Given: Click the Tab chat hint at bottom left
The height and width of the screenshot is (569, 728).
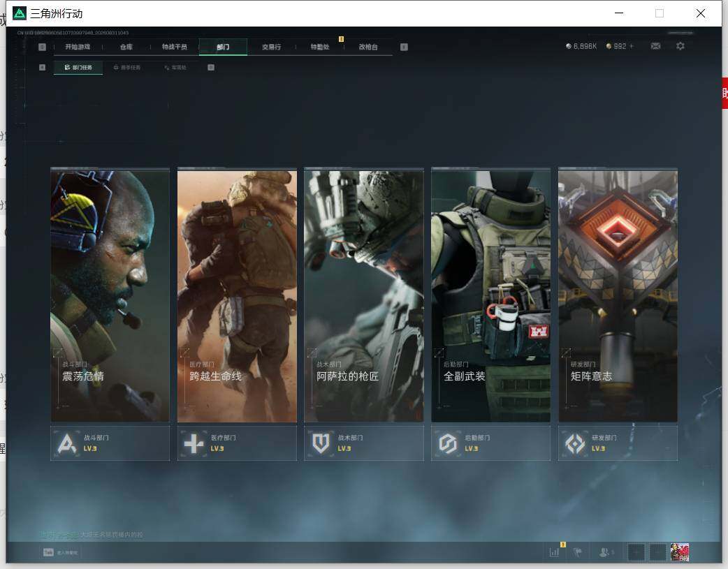Looking at the screenshot, I should (x=60, y=552).
